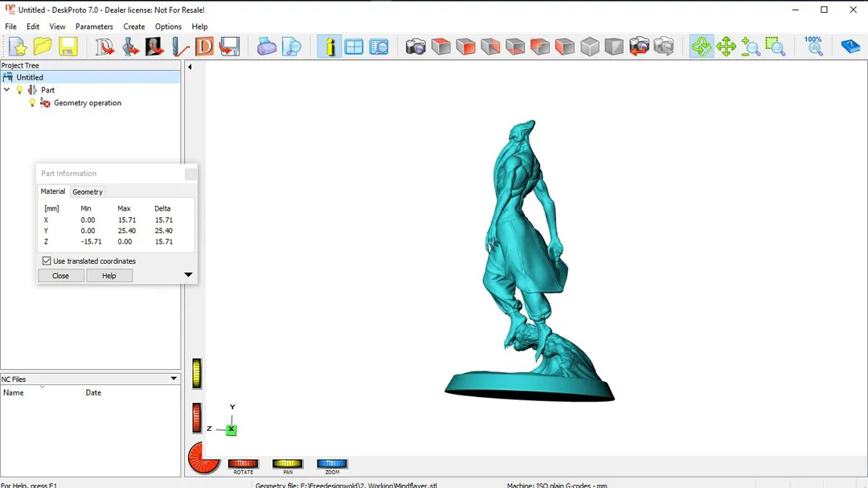Viewport: 868px width, 488px height.
Task: Select the top view cube icon
Action: pyautogui.click(x=440, y=47)
